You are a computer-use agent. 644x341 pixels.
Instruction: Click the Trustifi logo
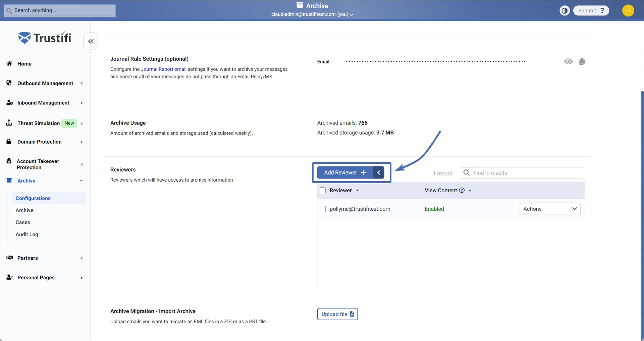45,38
